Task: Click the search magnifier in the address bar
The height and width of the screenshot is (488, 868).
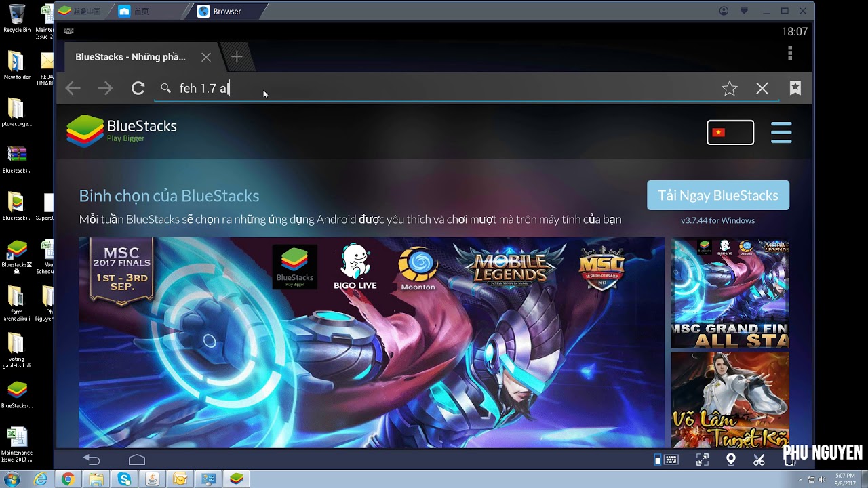Action: (x=165, y=88)
